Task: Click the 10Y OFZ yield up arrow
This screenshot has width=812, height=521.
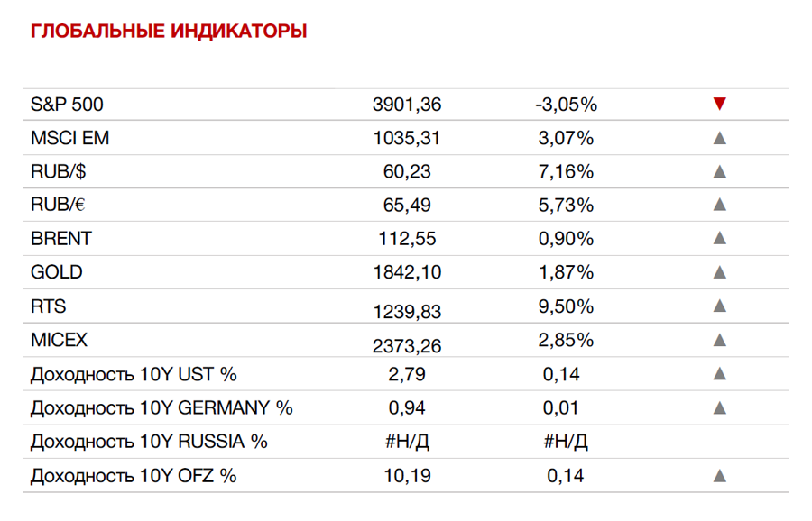Action: click(x=719, y=475)
